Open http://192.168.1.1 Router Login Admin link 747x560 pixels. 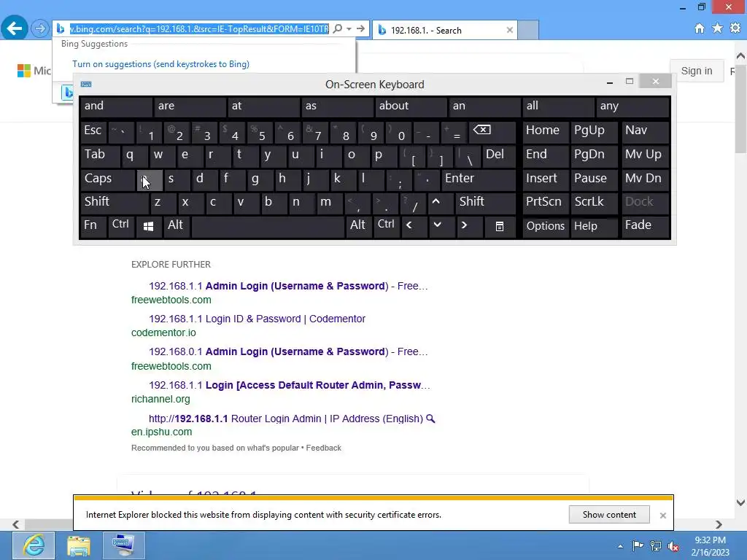(286, 419)
